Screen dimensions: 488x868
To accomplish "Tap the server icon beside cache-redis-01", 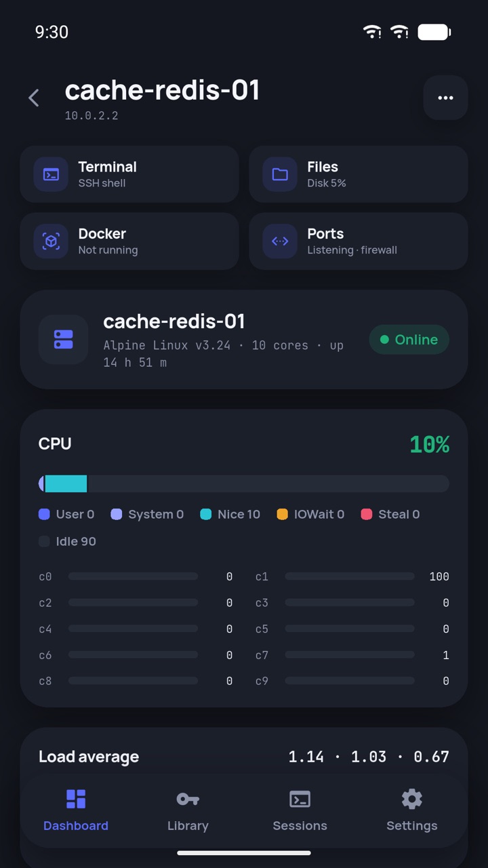I will (x=63, y=340).
